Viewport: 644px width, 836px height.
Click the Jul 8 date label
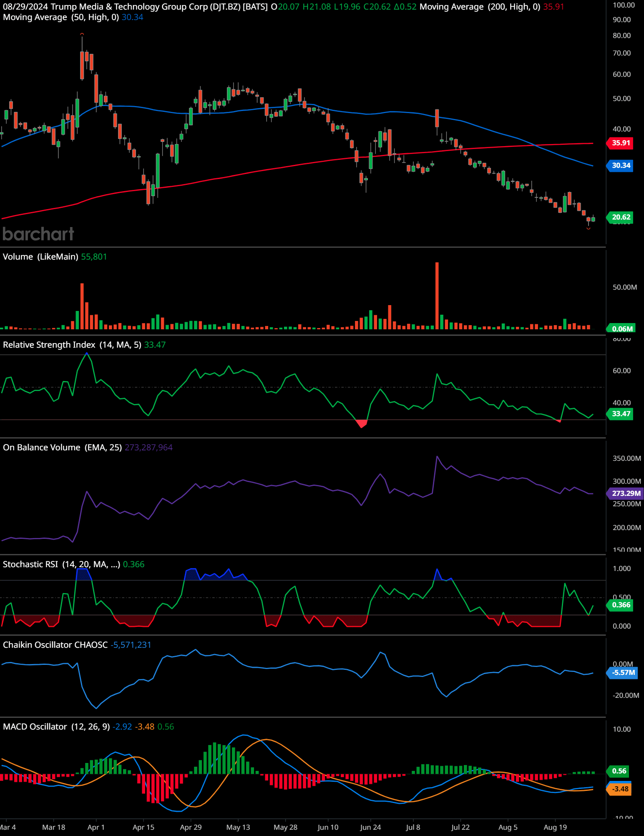(413, 827)
